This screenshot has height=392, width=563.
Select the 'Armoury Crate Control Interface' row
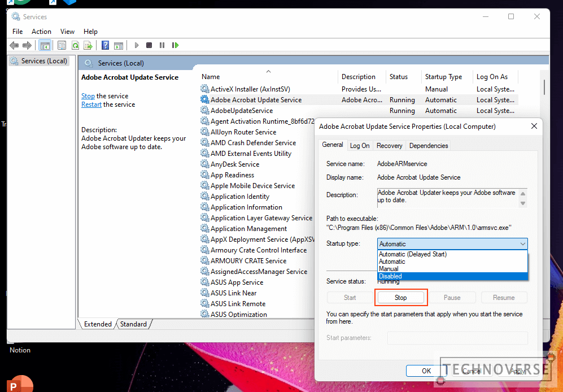coord(257,250)
